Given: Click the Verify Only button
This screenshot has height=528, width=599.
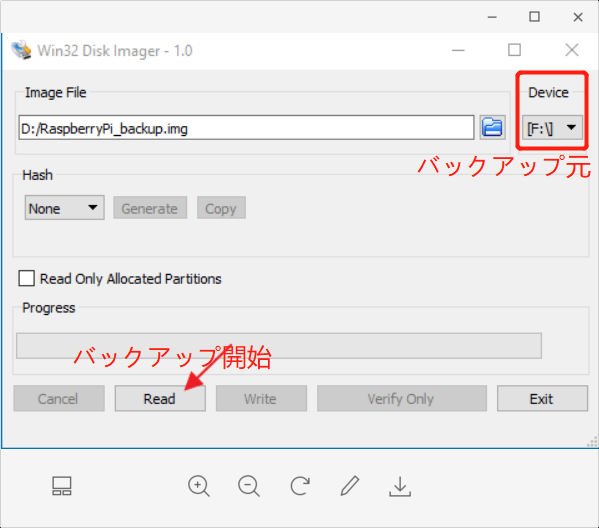Looking at the screenshot, I should (x=402, y=398).
